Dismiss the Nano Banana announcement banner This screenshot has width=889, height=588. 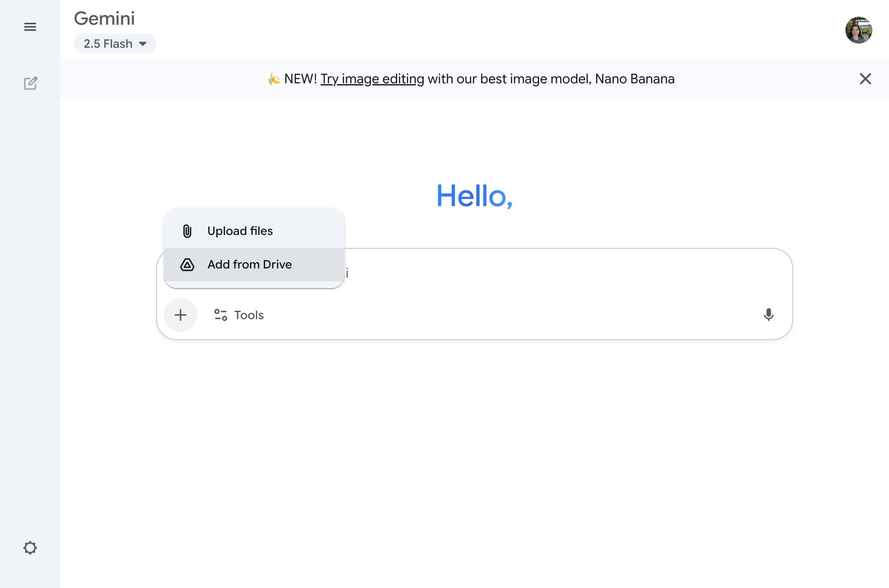[865, 79]
